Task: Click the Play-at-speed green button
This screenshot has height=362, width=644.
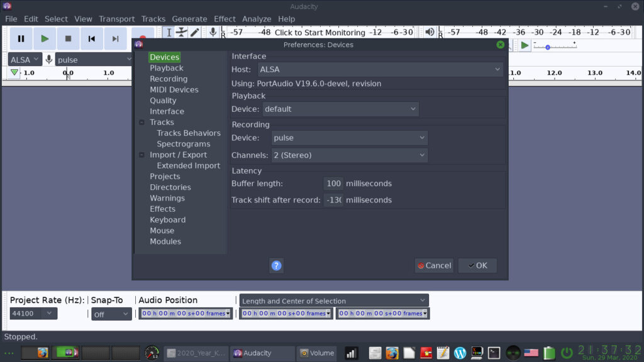Action: click(x=525, y=45)
